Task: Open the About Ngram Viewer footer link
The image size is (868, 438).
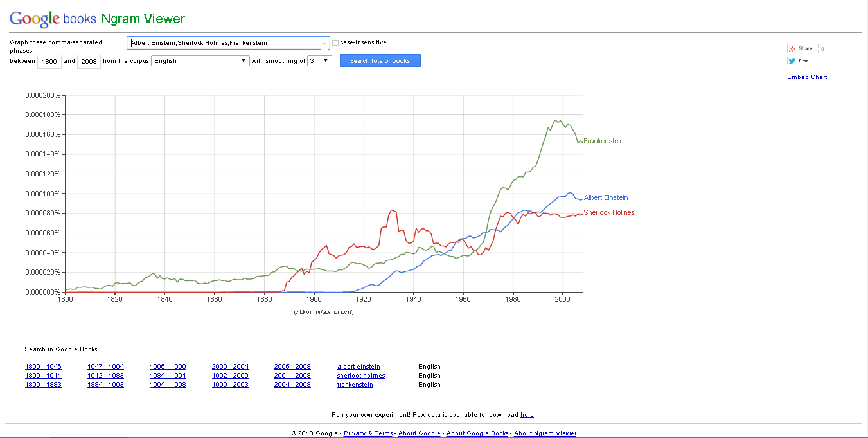Action: click(545, 433)
